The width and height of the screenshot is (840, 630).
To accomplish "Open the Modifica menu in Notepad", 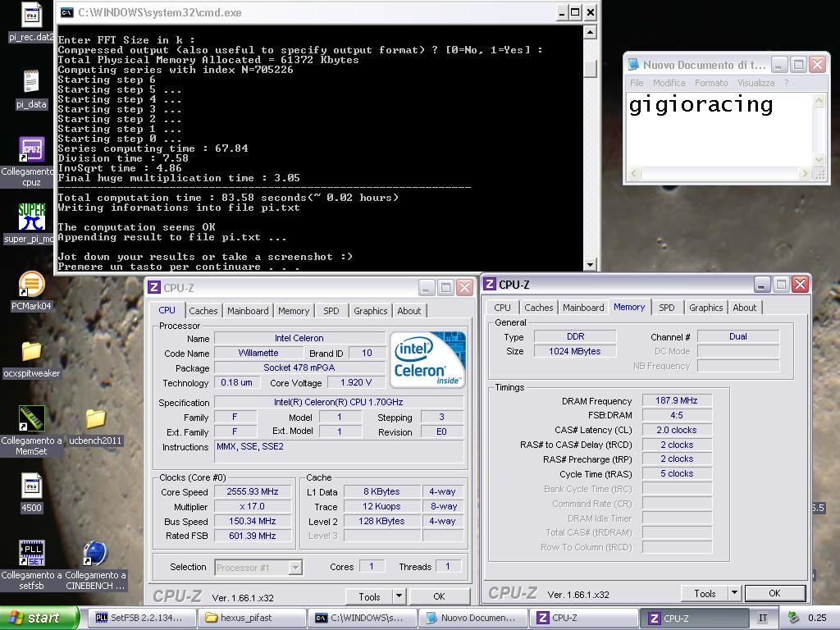I will pyautogui.click(x=669, y=83).
